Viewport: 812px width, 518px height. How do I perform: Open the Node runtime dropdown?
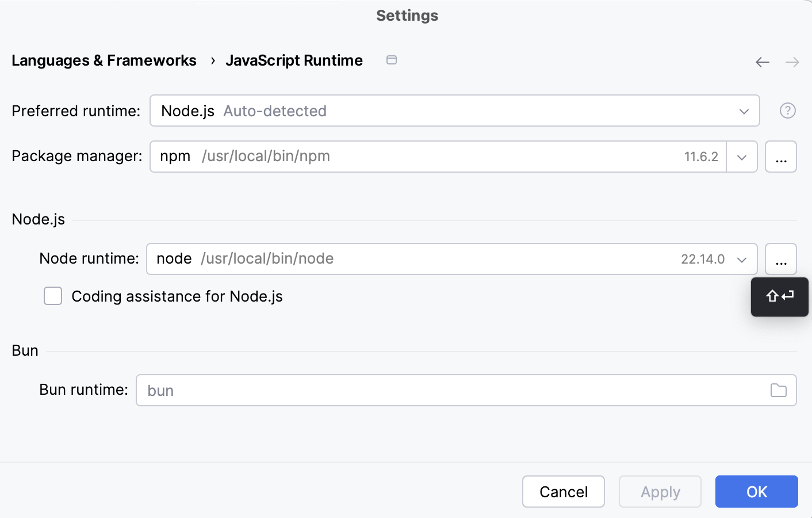coord(742,259)
